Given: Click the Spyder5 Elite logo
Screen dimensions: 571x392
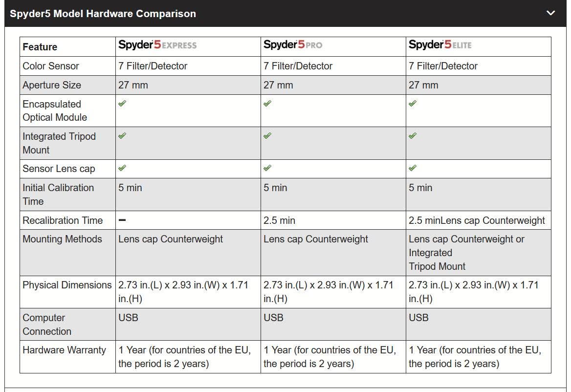Looking at the screenshot, I should (440, 45).
